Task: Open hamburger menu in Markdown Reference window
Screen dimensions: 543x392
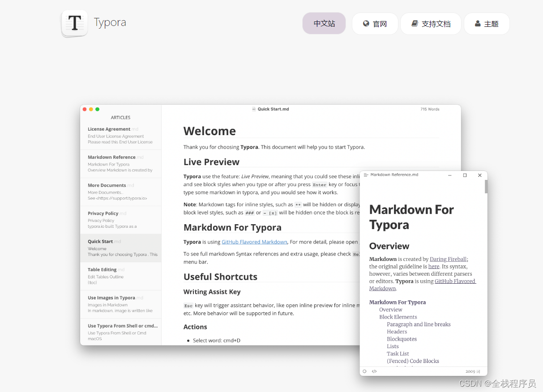Action: pyautogui.click(x=366, y=175)
